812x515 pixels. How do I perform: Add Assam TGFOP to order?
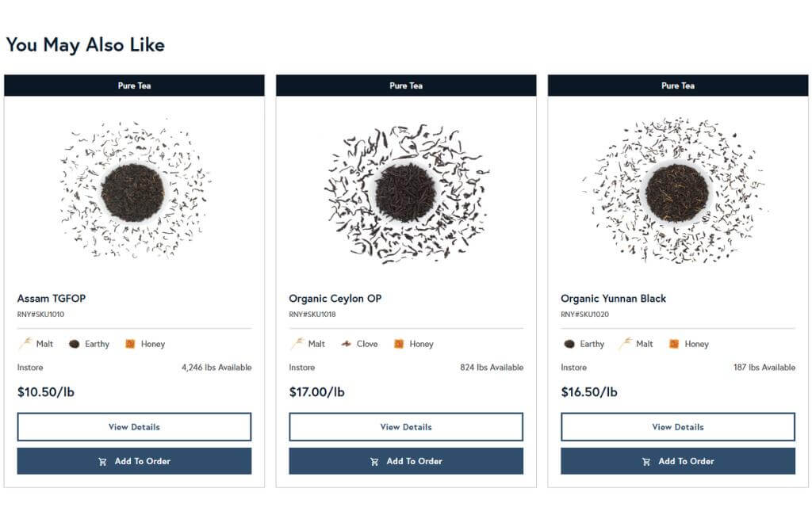pos(134,461)
